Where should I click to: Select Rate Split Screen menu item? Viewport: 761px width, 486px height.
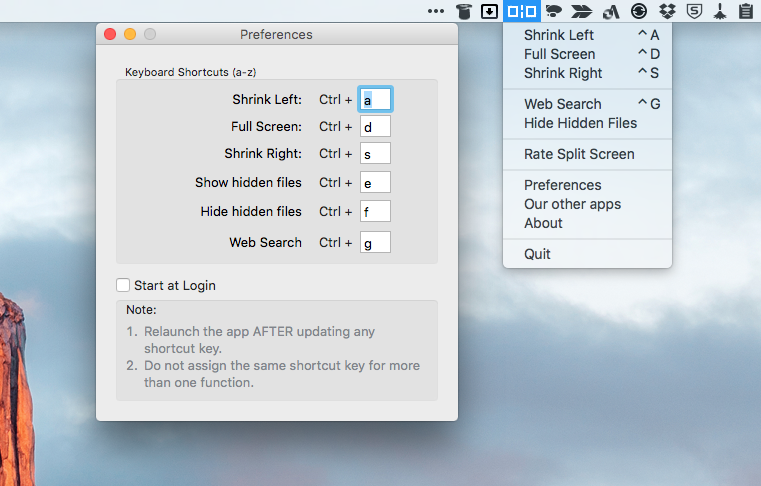click(587, 154)
